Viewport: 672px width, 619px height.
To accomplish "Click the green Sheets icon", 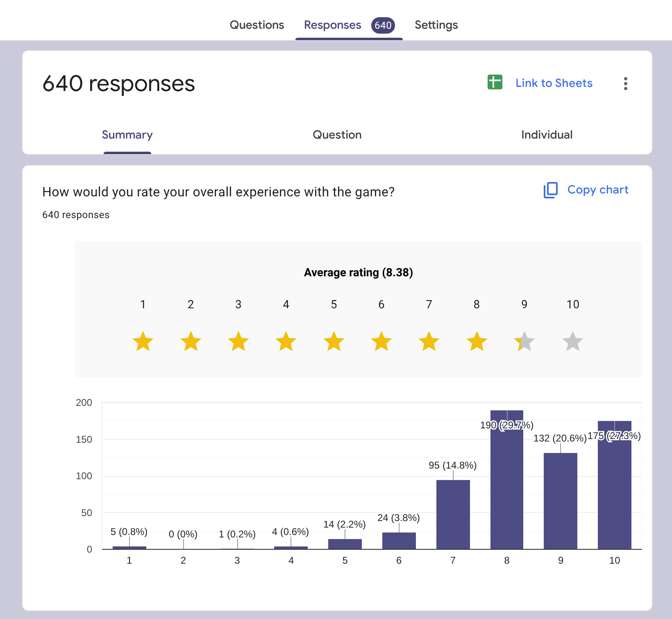I will tap(495, 82).
